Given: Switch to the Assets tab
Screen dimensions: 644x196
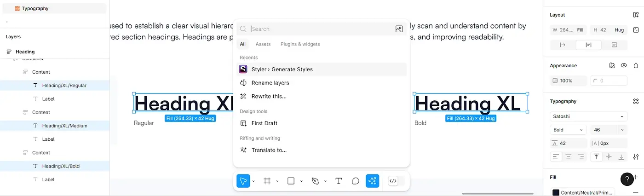Looking at the screenshot, I should pyautogui.click(x=263, y=44).
